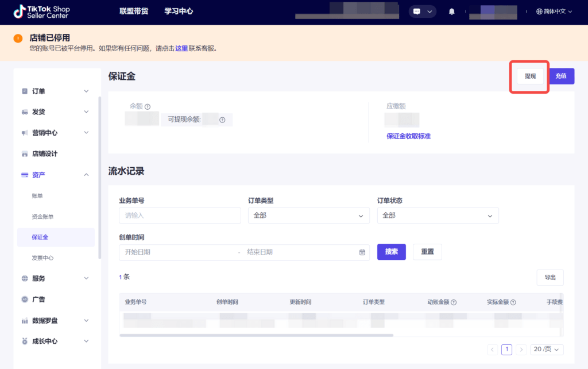588x369 pixels.
Task: Open the 订单状态 dropdown
Action: point(438,215)
